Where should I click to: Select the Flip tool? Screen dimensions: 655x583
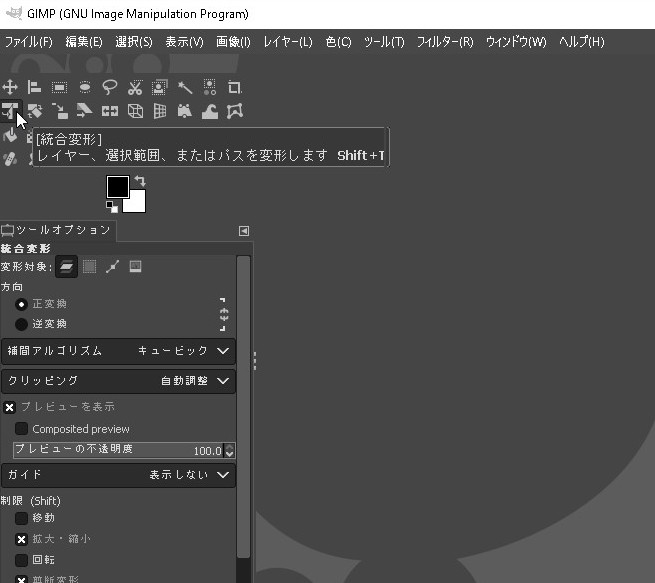pyautogui.click(x=110, y=111)
